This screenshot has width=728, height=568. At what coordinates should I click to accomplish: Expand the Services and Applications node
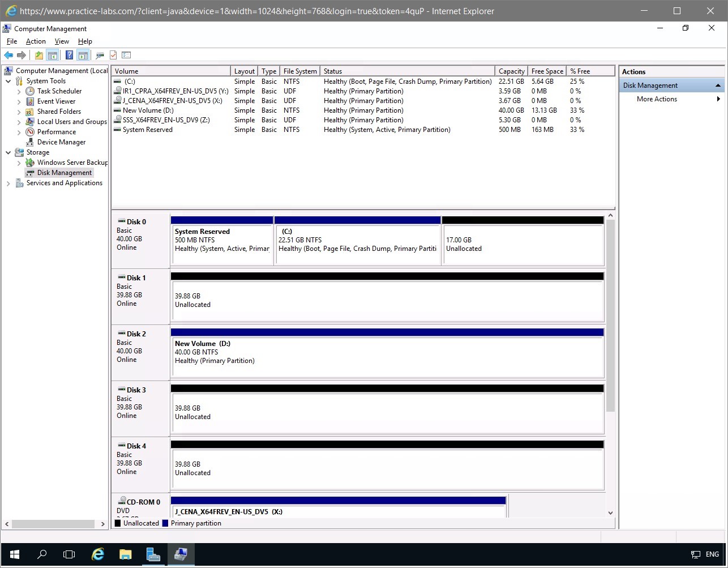pos(8,183)
